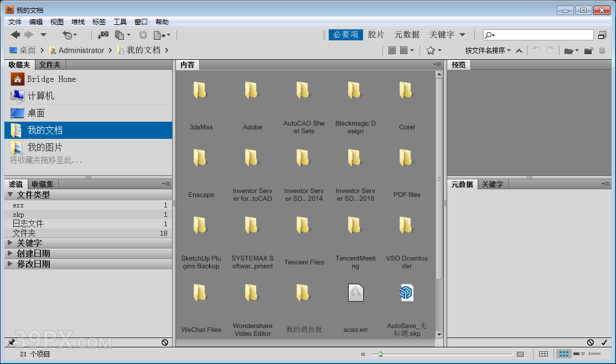Image resolution: width=616 pixels, height=364 pixels.
Task: Click the get photos from camera icon
Action: click(102, 35)
